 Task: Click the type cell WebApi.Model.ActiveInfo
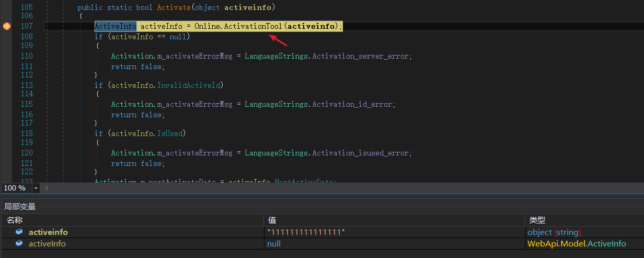(x=577, y=243)
